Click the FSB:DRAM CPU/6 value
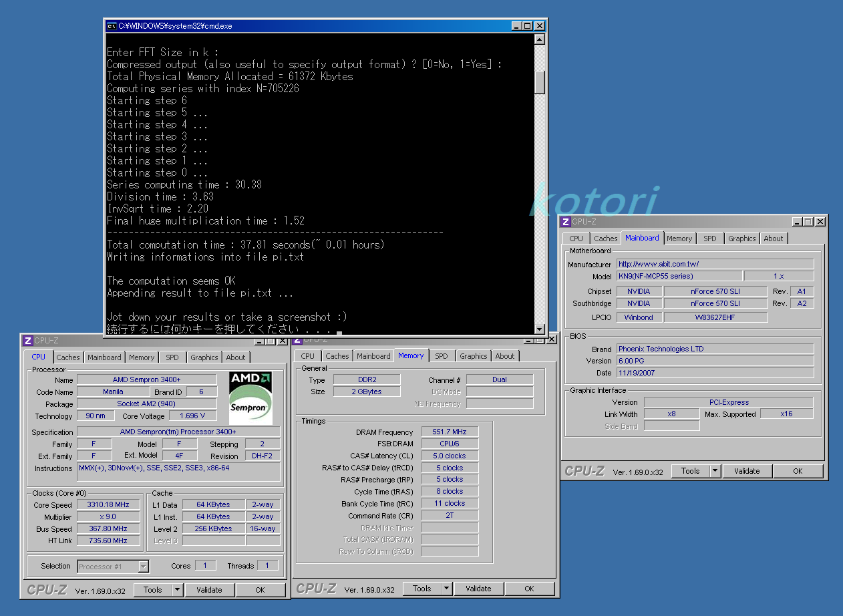843x616 pixels. pyautogui.click(x=450, y=444)
